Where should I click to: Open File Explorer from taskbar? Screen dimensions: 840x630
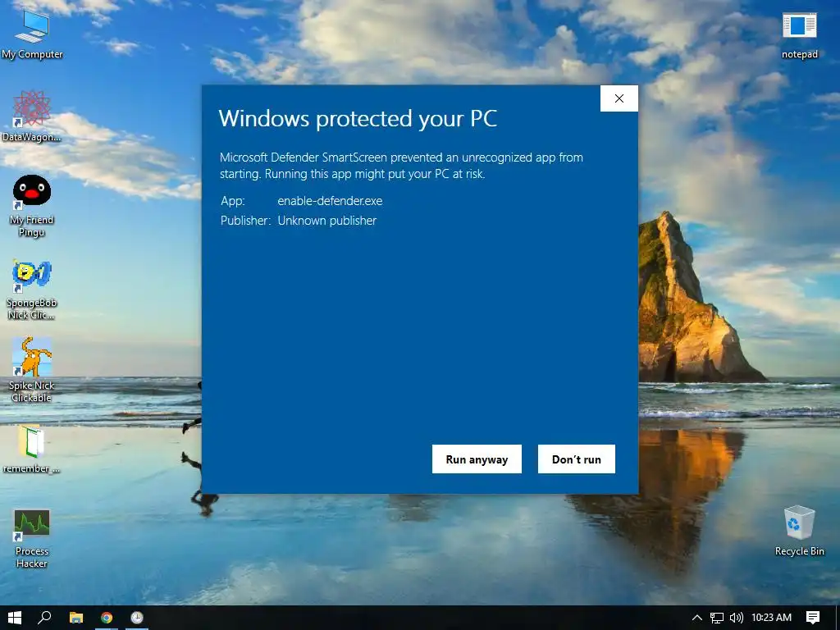point(76,618)
